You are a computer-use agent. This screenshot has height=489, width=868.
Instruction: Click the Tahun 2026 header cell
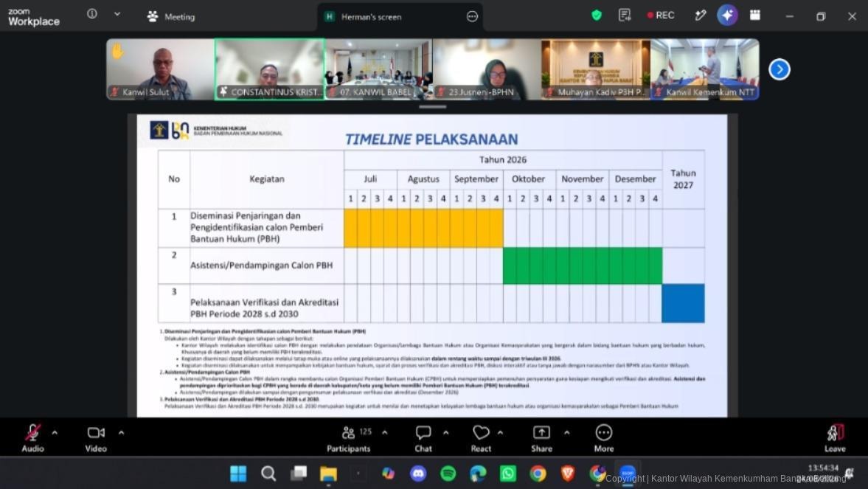pyautogui.click(x=503, y=159)
